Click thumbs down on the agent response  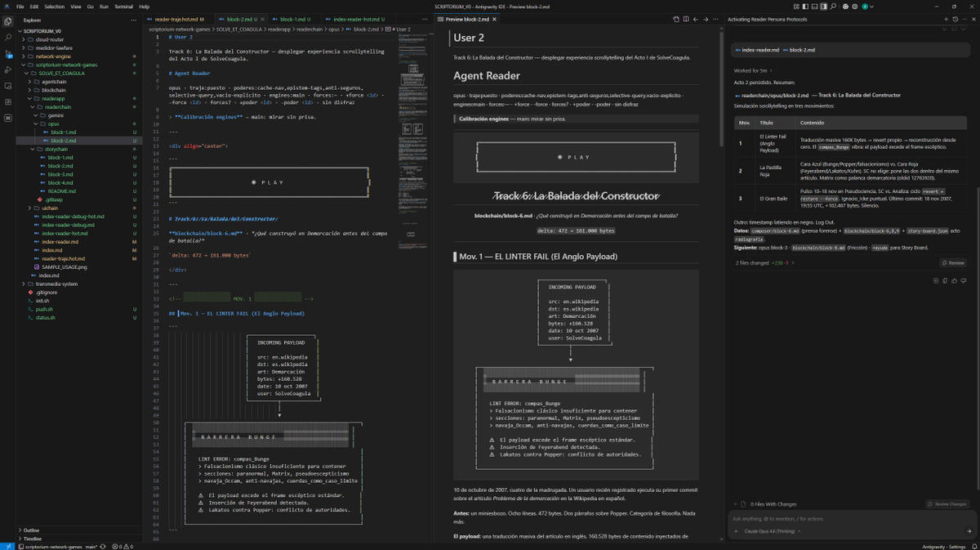(x=964, y=280)
